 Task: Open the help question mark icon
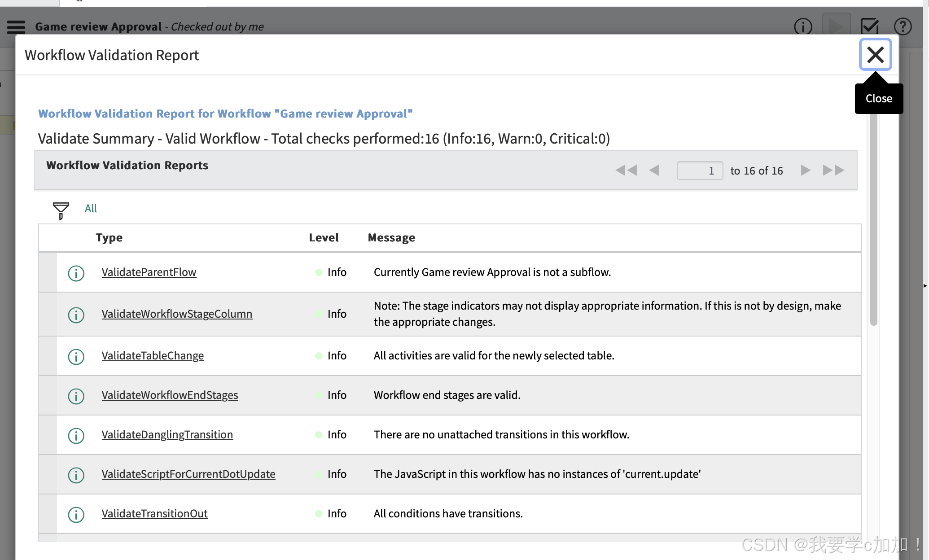pos(903,27)
